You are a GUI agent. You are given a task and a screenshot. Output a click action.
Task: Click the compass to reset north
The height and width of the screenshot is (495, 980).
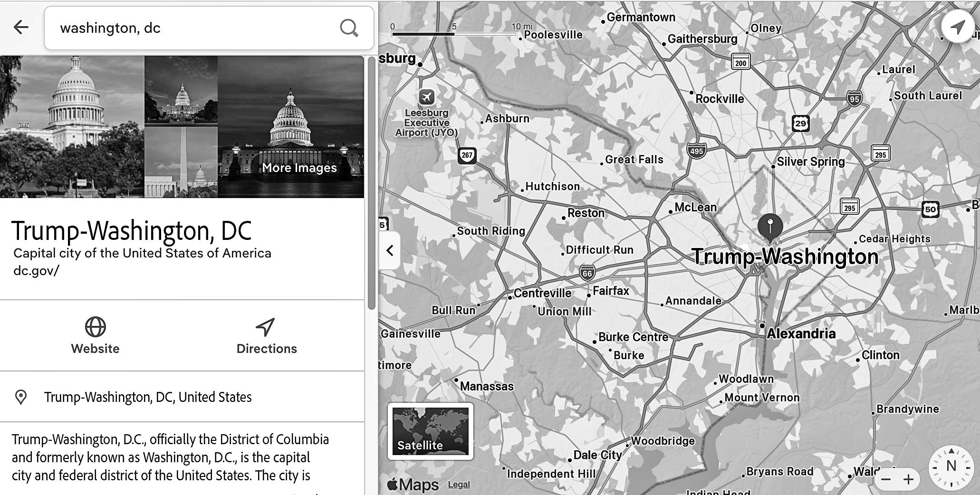click(951, 468)
